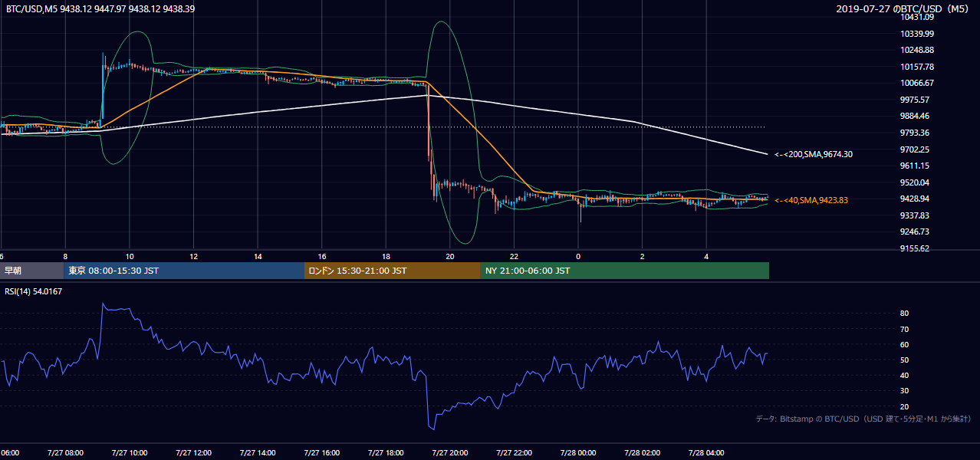Image resolution: width=980 pixels, height=460 pixels.
Task: Click RSI scale value 70
Action: coord(905,329)
